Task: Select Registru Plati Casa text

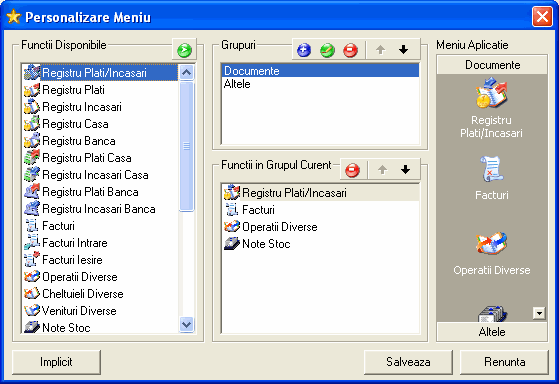Action: point(87,158)
